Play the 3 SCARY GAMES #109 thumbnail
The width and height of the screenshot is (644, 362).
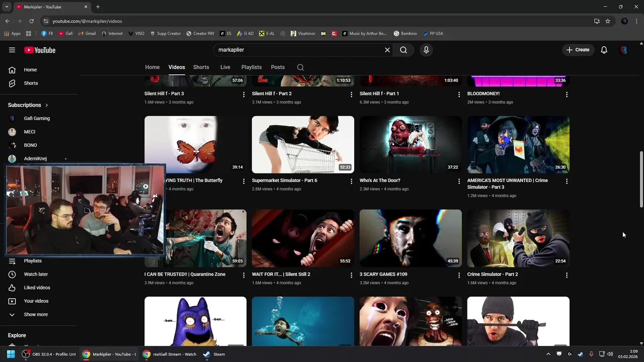411,238
